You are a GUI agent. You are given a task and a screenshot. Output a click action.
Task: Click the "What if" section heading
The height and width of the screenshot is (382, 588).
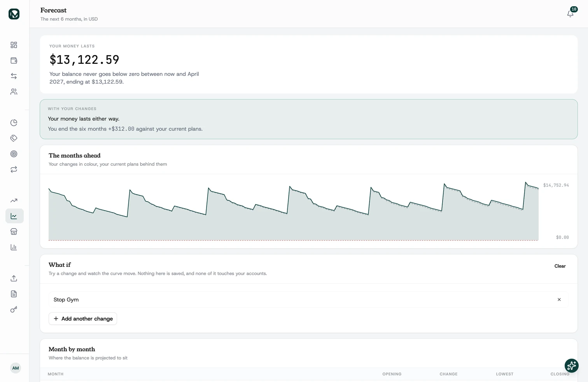coord(59,265)
